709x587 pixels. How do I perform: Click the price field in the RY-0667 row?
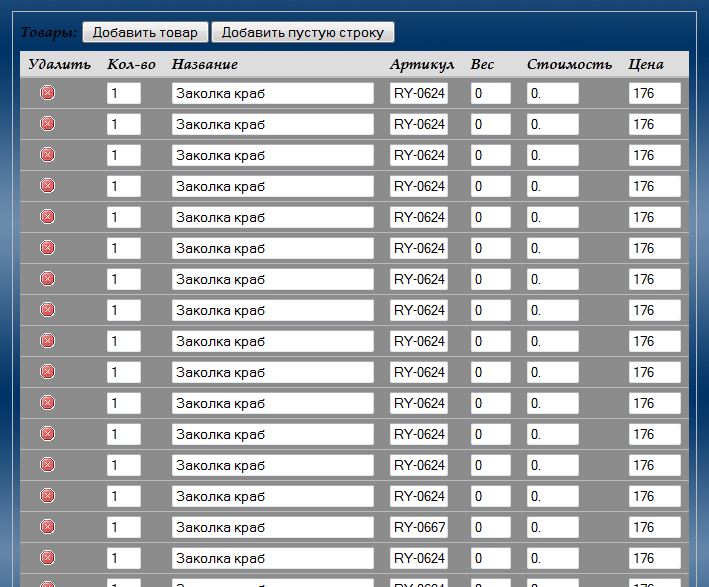[654, 527]
